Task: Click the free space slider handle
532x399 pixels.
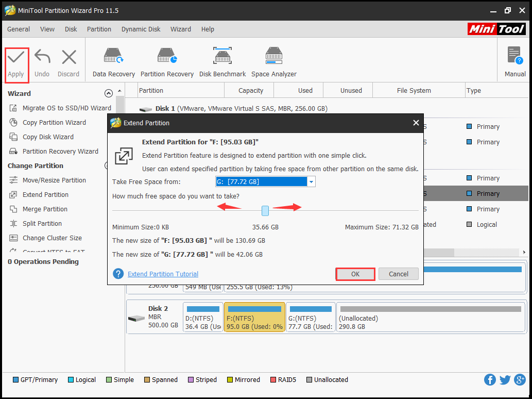Action: pyautogui.click(x=265, y=211)
